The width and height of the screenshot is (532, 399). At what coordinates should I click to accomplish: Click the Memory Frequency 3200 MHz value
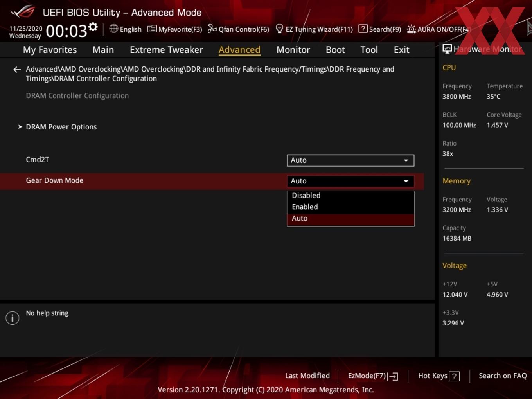[457, 210]
